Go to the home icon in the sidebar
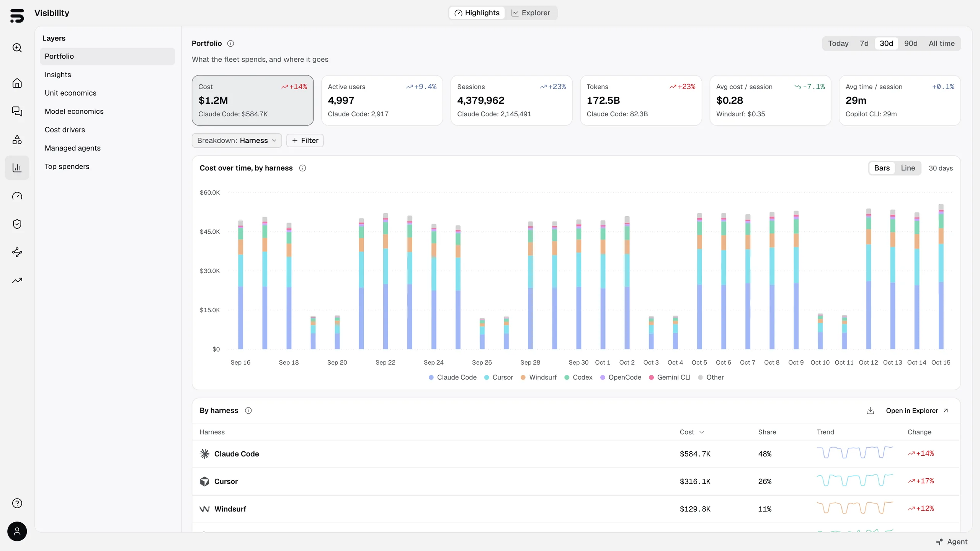980x551 pixels. (17, 83)
